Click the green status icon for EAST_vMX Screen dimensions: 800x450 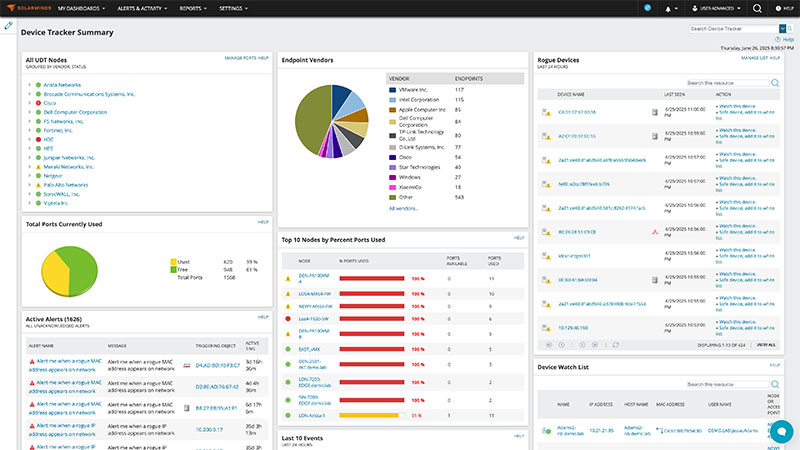click(288, 349)
